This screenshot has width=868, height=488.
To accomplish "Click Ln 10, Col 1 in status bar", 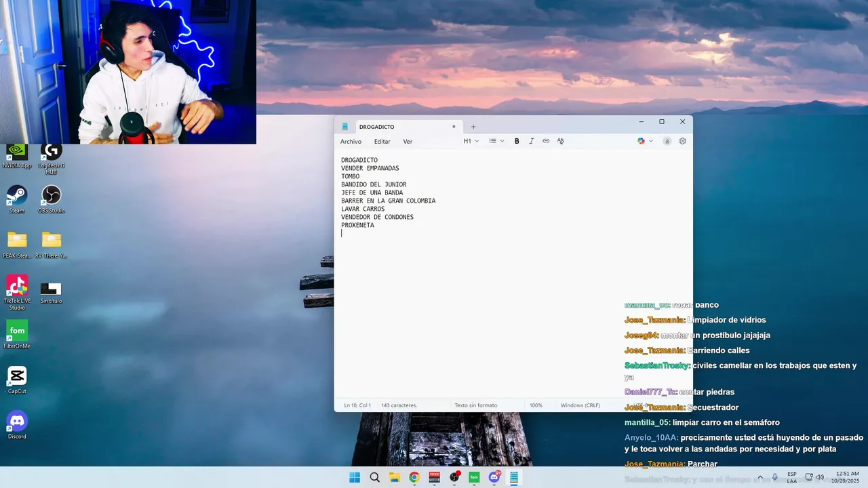I will click(357, 405).
